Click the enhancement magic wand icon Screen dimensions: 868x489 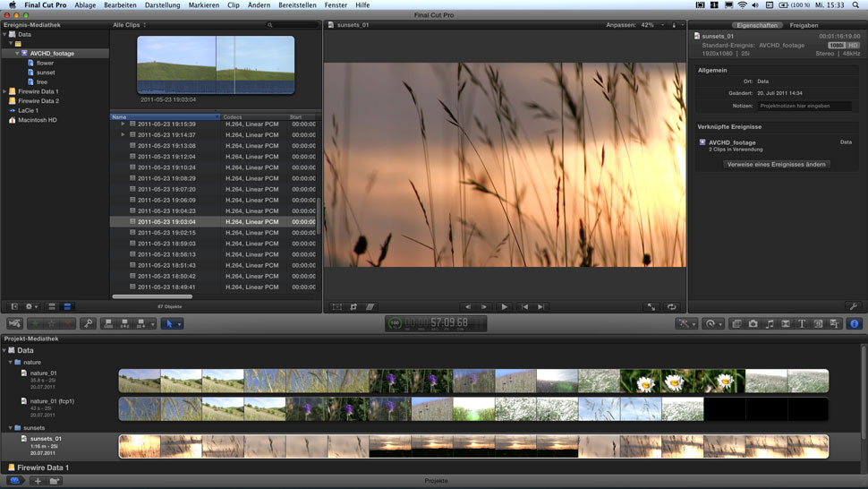pyautogui.click(x=686, y=323)
